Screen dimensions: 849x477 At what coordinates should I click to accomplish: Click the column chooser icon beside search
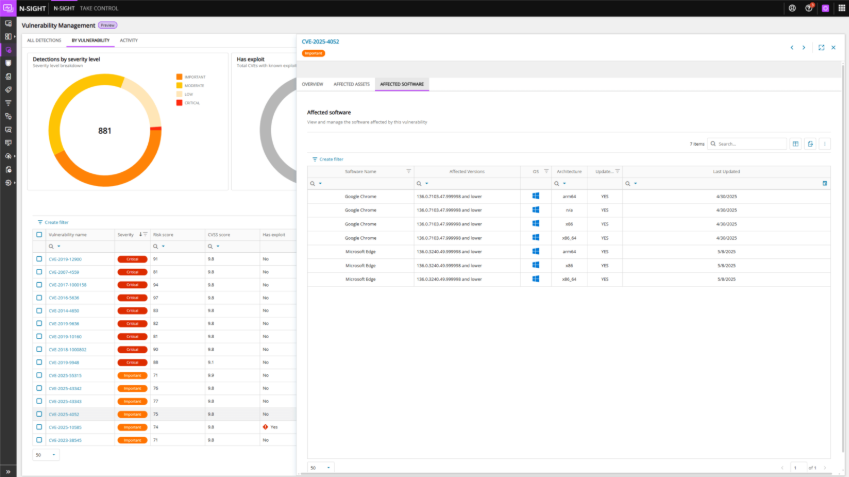click(x=796, y=144)
